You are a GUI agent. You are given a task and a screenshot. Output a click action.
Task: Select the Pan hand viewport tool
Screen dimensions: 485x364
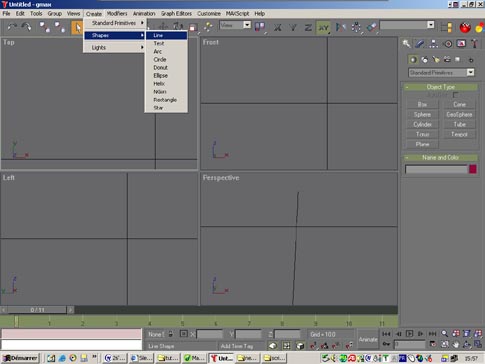pyautogui.click(x=456, y=344)
